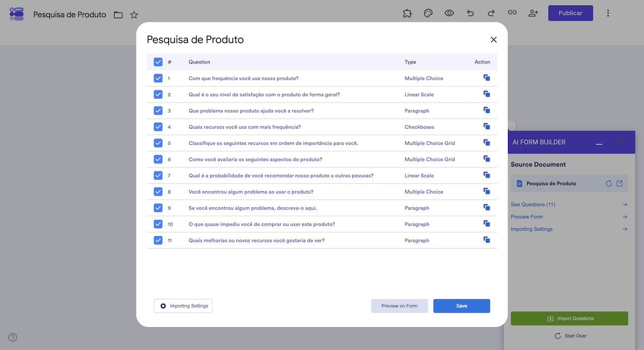644x350 pixels.
Task: Click green Import Questions button
Action: point(570,318)
